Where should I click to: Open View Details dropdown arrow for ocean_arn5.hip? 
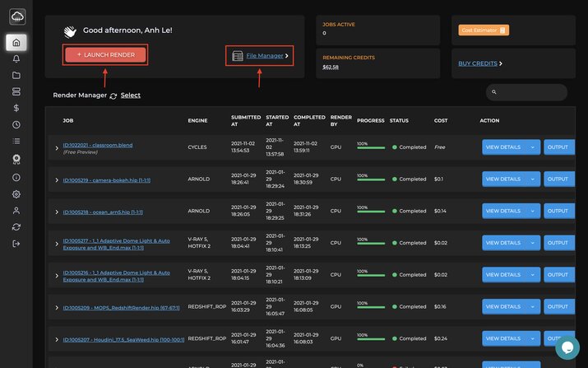tap(533, 211)
